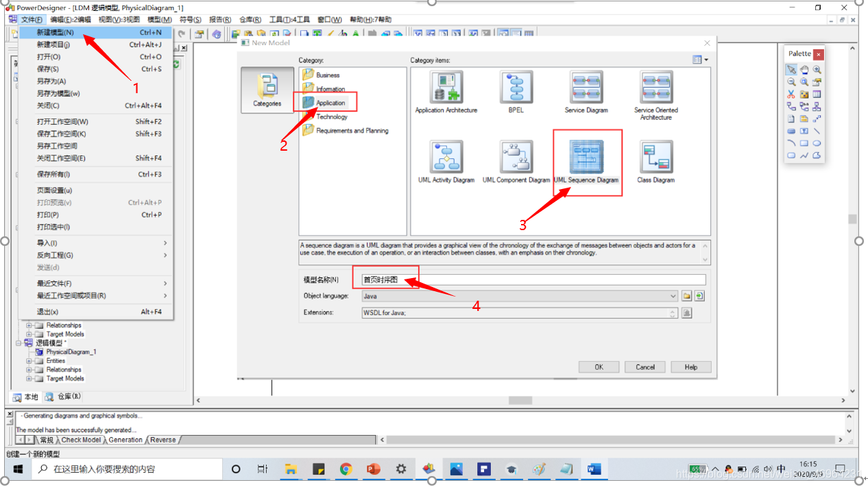Screen dimensions: 868x487
Task: Choose 保存(S) from the File menu
Action: [96, 69]
